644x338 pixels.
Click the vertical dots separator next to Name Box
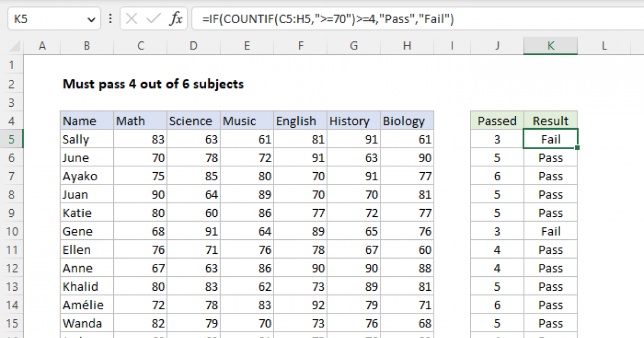click(x=110, y=18)
